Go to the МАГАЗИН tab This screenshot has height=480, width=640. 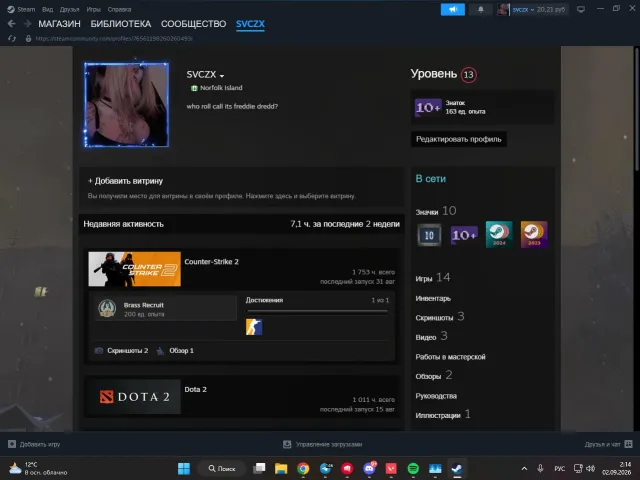[x=60, y=24]
